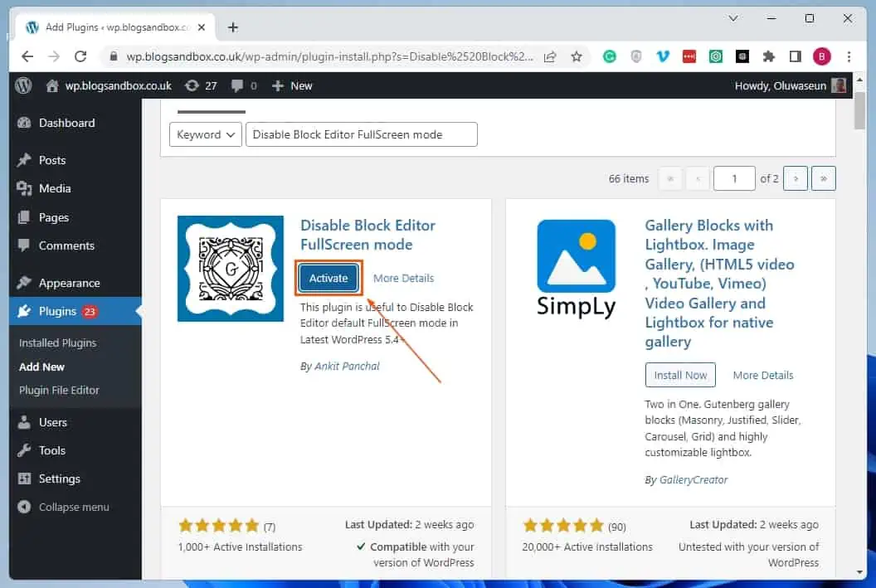The image size is (876, 588).
Task: Click the SimpLy gallery plugin thumbnail
Action: tap(576, 269)
